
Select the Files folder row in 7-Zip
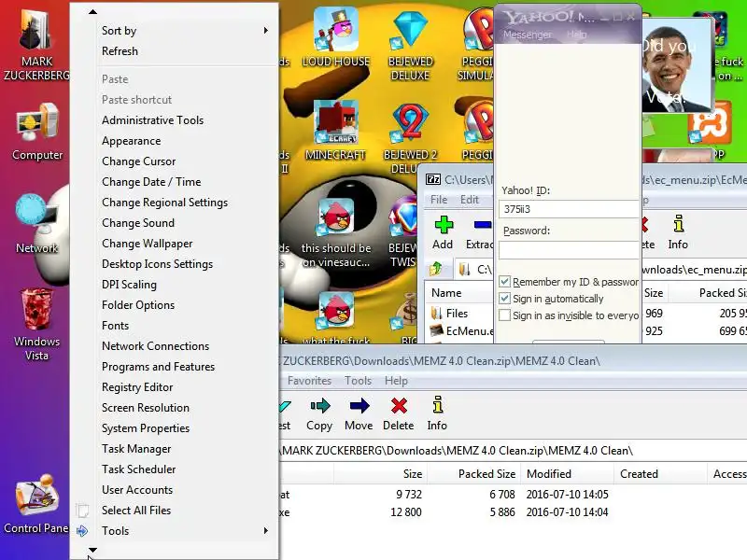458,314
